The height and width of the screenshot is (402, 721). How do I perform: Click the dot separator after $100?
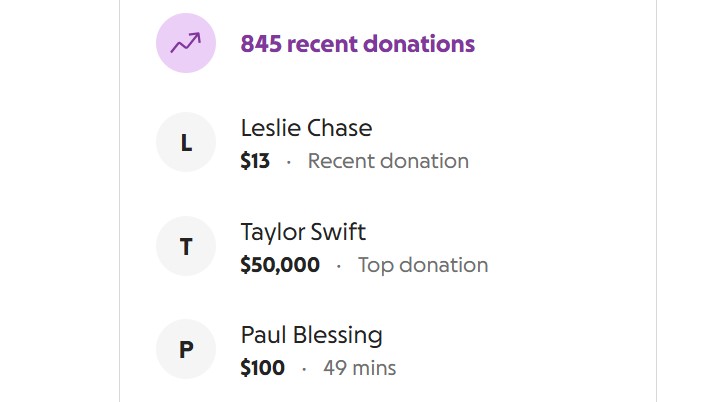(x=304, y=369)
